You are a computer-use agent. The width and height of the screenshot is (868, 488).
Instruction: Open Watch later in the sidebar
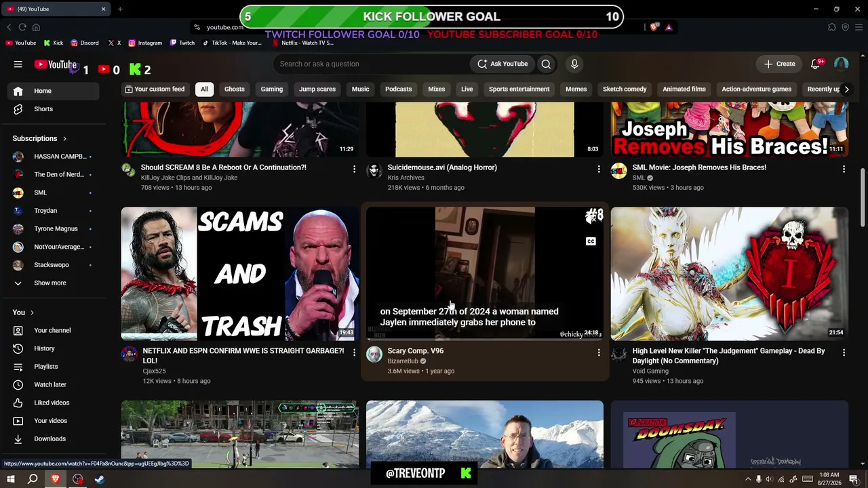pos(53,385)
